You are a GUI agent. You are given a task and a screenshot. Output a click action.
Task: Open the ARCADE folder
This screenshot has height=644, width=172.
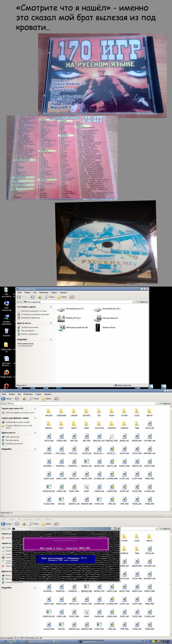point(49,412)
